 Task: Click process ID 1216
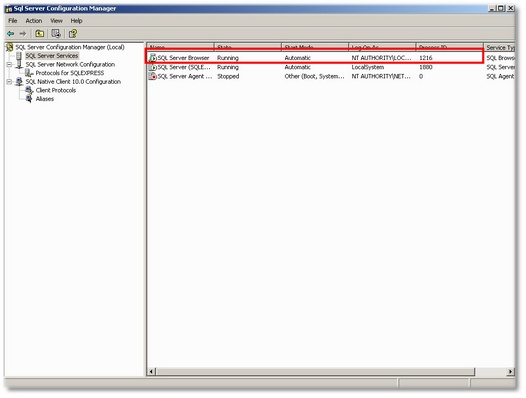426,58
